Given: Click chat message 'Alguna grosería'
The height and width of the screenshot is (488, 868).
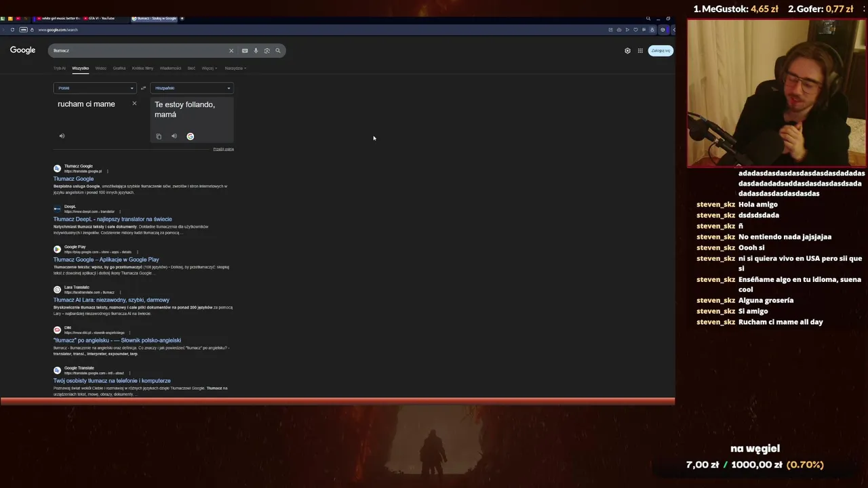Looking at the screenshot, I should (766, 300).
